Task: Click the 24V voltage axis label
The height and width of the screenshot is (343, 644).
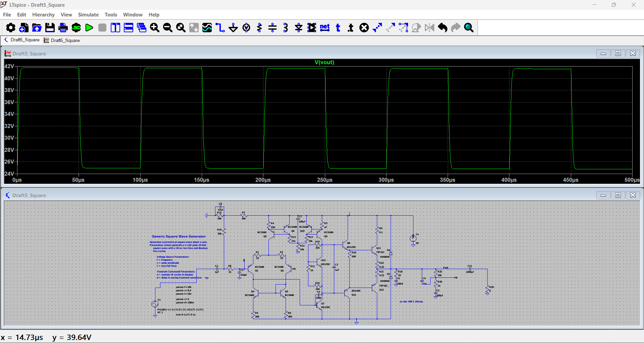Action: (9, 174)
